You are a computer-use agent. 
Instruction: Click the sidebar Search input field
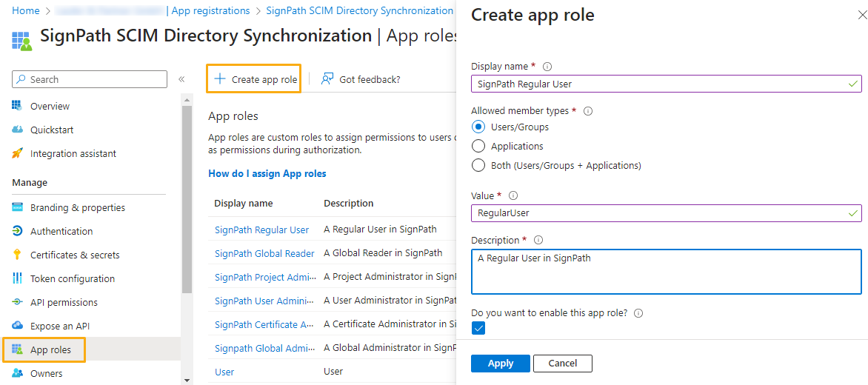coord(89,79)
